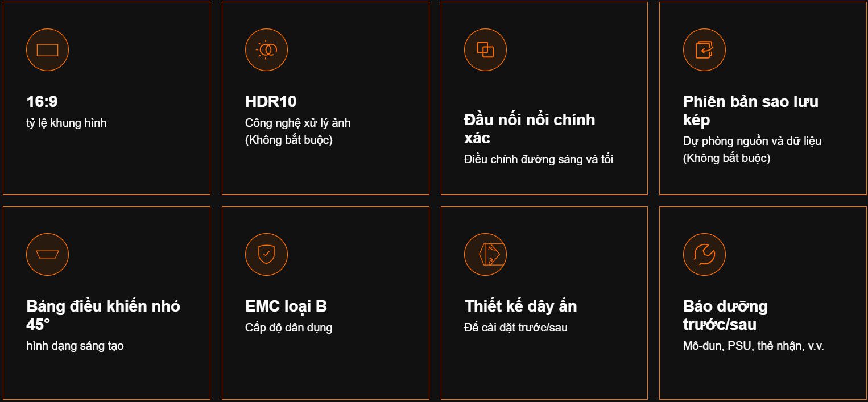Click the hidden cable design icon
Viewport: 868px width, 402px height.
click(485, 255)
